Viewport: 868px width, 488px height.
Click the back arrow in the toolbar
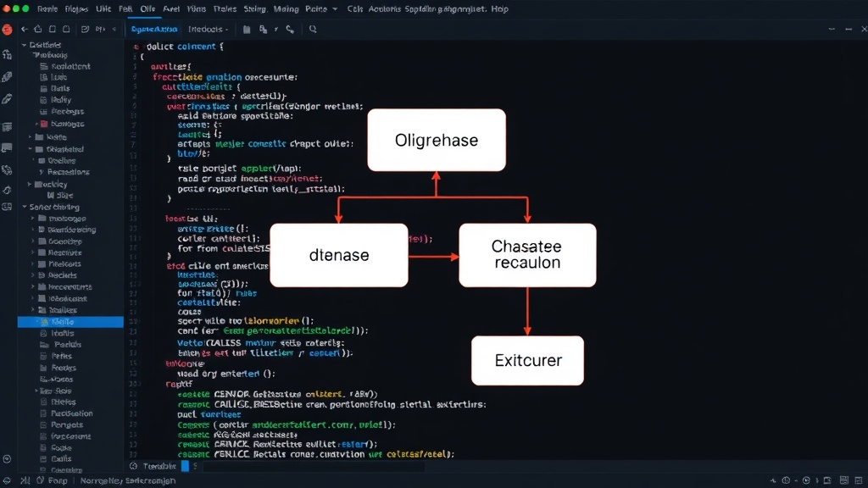tap(24, 30)
